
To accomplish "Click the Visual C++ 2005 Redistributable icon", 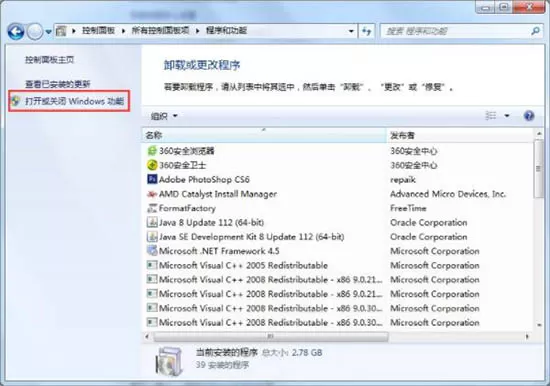I will 152,265.
